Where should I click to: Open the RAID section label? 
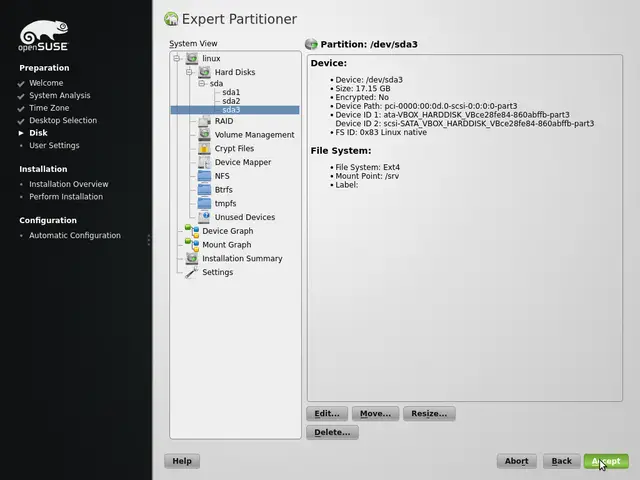click(x=224, y=121)
